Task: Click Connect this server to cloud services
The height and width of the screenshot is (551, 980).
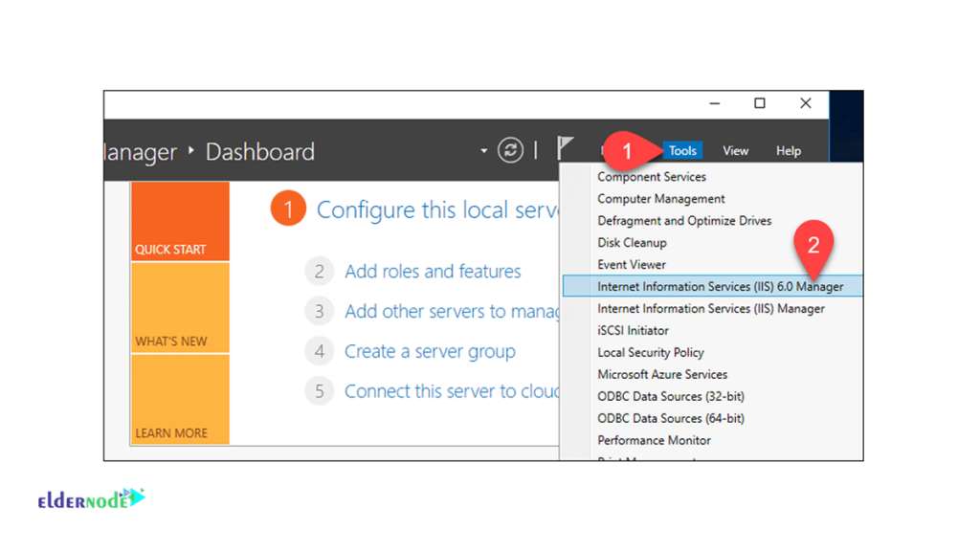Action: point(450,390)
